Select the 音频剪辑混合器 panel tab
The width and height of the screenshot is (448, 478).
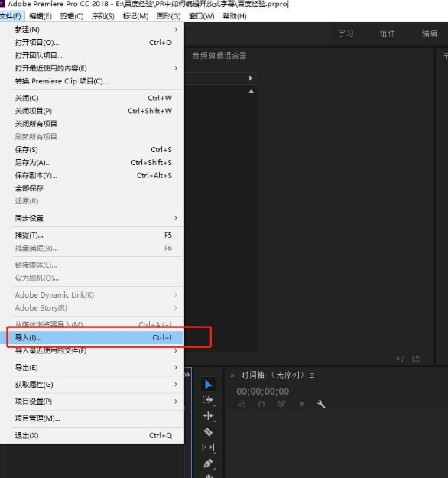tap(219, 56)
